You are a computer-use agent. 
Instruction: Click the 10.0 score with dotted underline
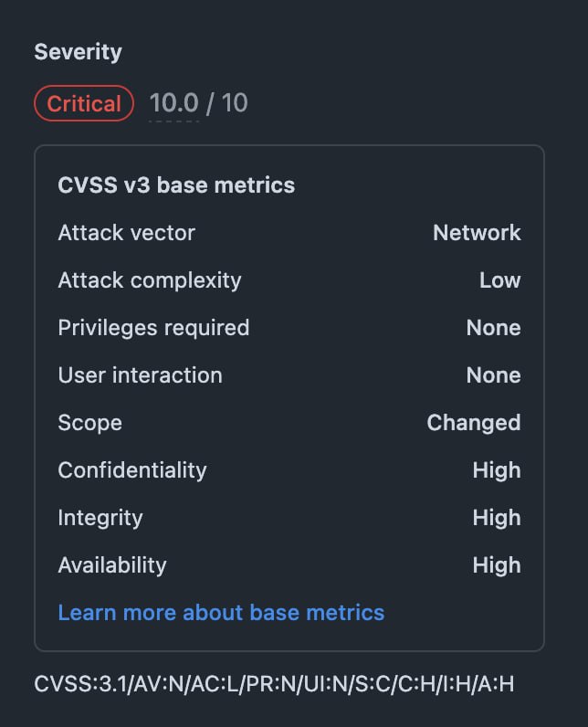pos(174,103)
